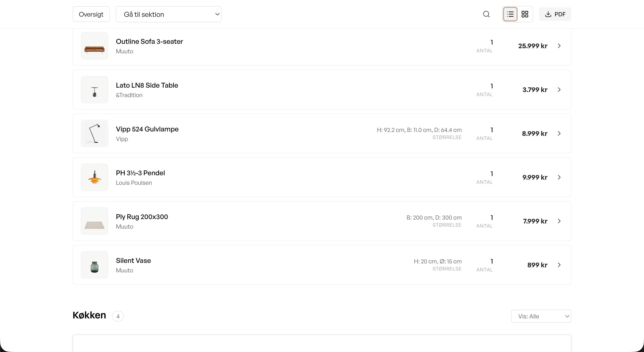
Task: Expand the Ply Rug 200x300 chevron
Action: click(x=559, y=221)
